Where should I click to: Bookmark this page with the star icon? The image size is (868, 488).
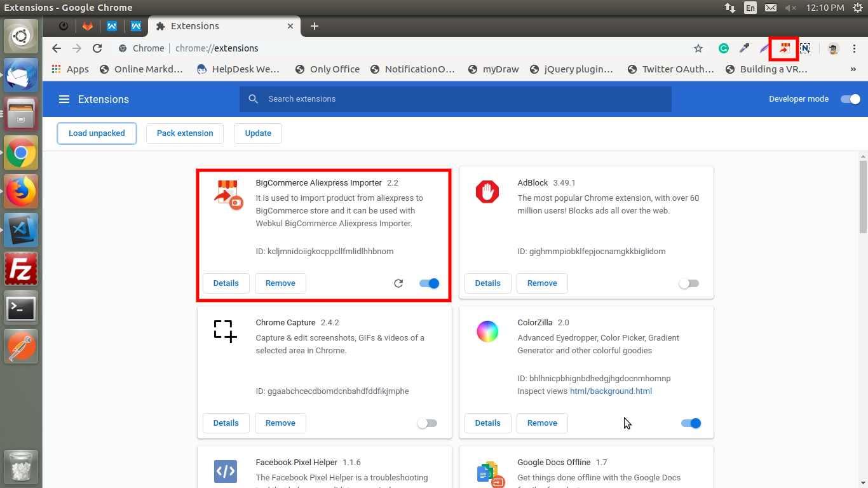[x=698, y=48]
